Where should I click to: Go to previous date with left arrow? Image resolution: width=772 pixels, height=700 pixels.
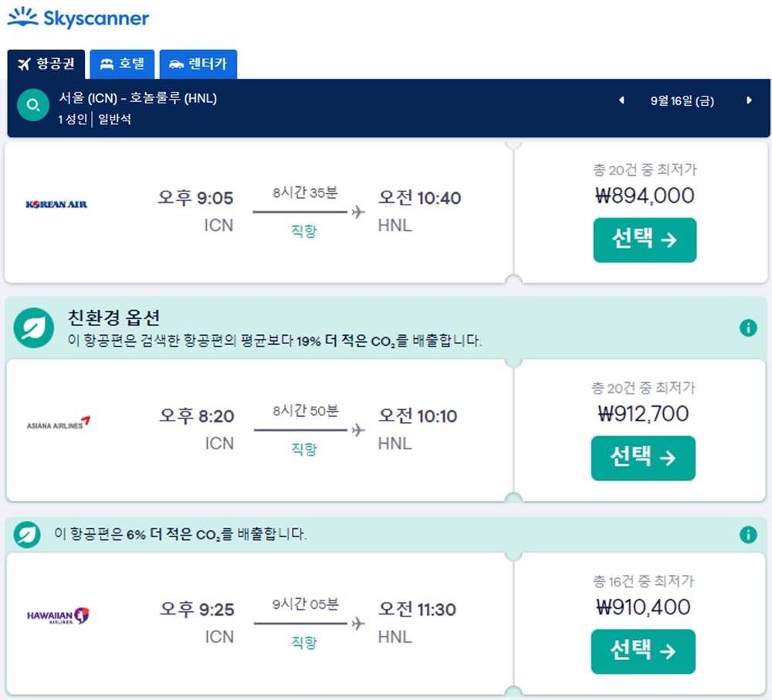click(x=621, y=100)
